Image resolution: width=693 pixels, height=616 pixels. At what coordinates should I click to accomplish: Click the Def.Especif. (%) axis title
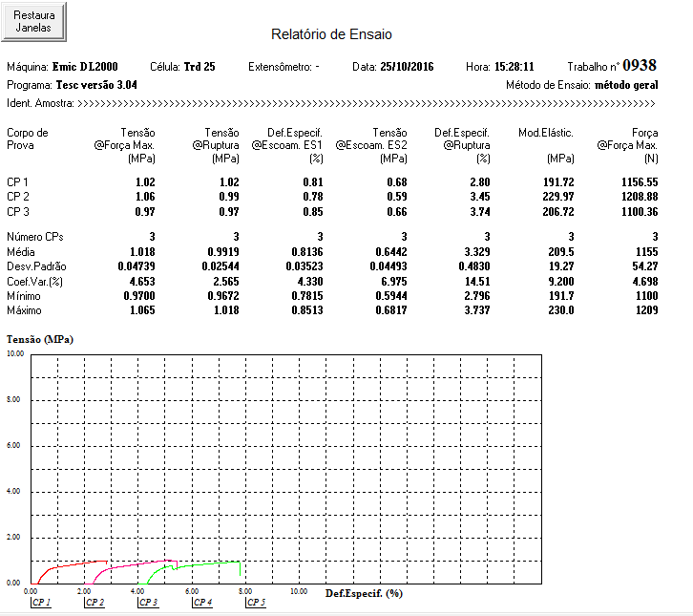(364, 593)
